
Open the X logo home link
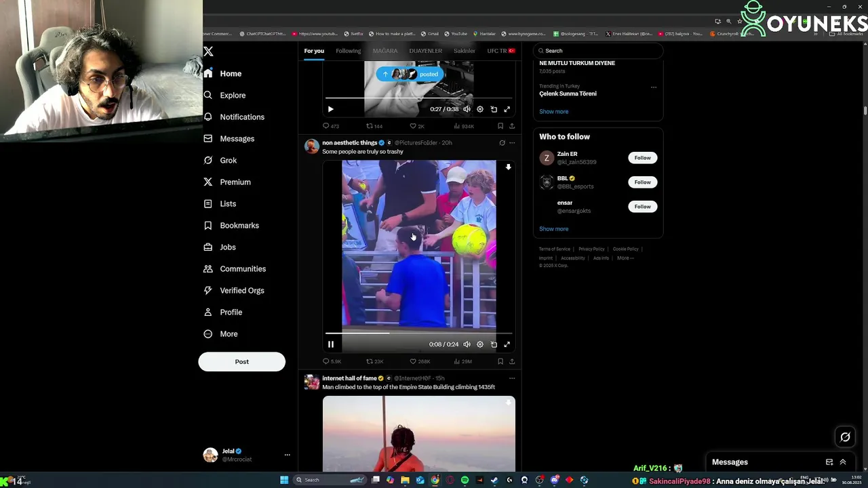pyautogui.click(x=209, y=52)
